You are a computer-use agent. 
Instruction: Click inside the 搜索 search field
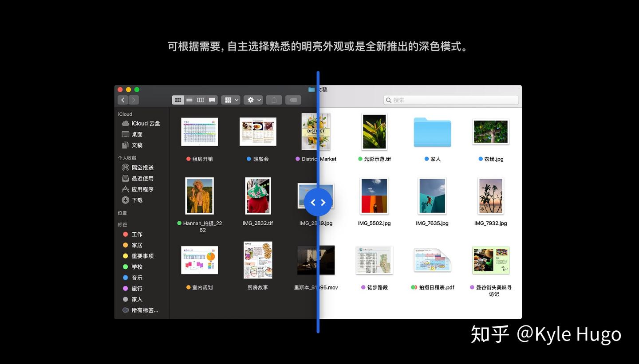pos(450,100)
